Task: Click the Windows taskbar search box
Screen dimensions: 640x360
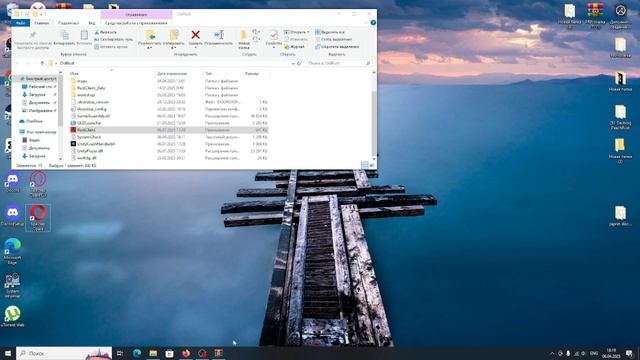Action: [64, 353]
